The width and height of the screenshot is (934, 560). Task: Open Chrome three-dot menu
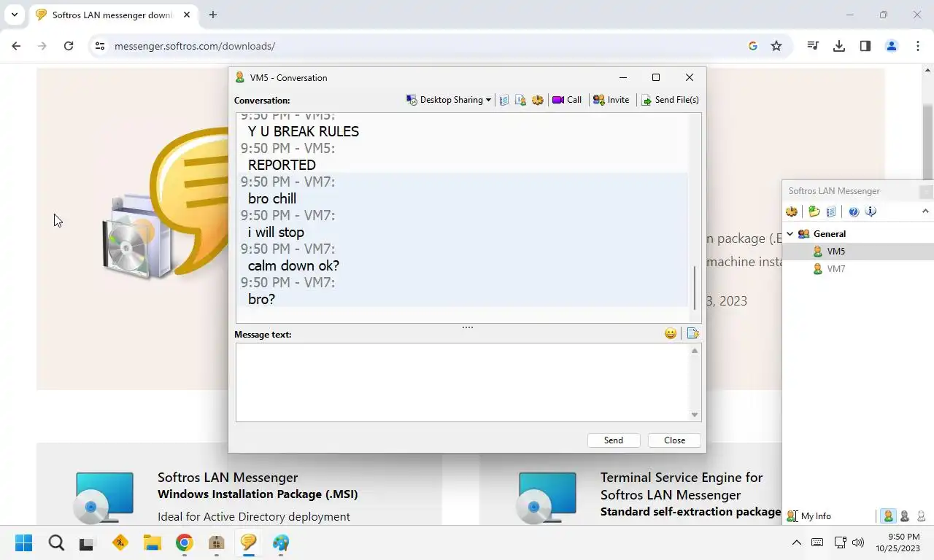(918, 46)
